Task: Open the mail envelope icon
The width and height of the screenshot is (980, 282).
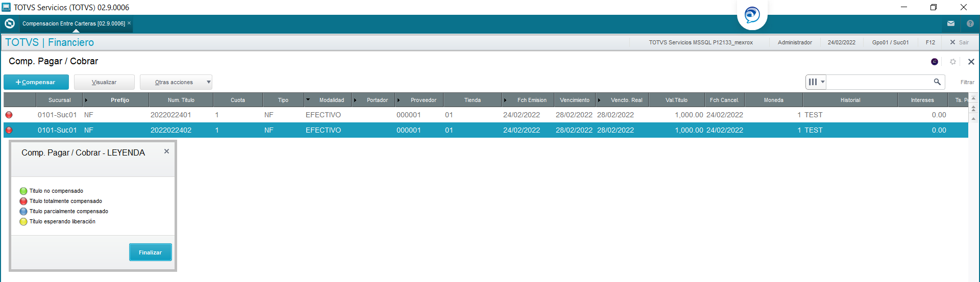Action: click(x=951, y=23)
